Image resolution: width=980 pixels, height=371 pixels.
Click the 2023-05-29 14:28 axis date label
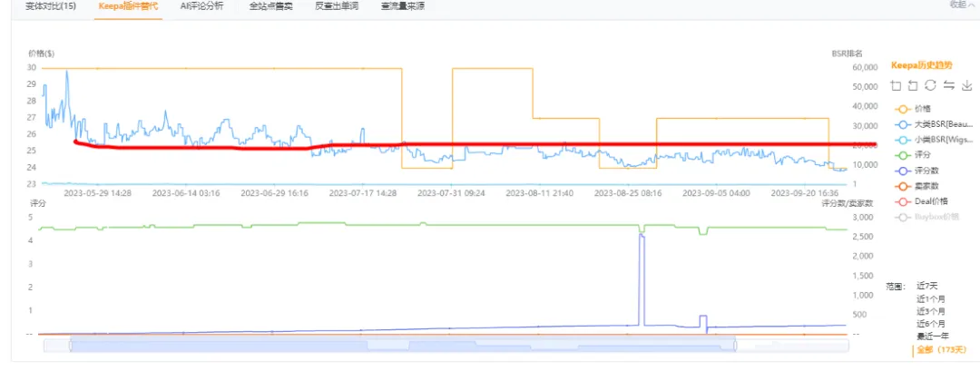click(x=97, y=193)
